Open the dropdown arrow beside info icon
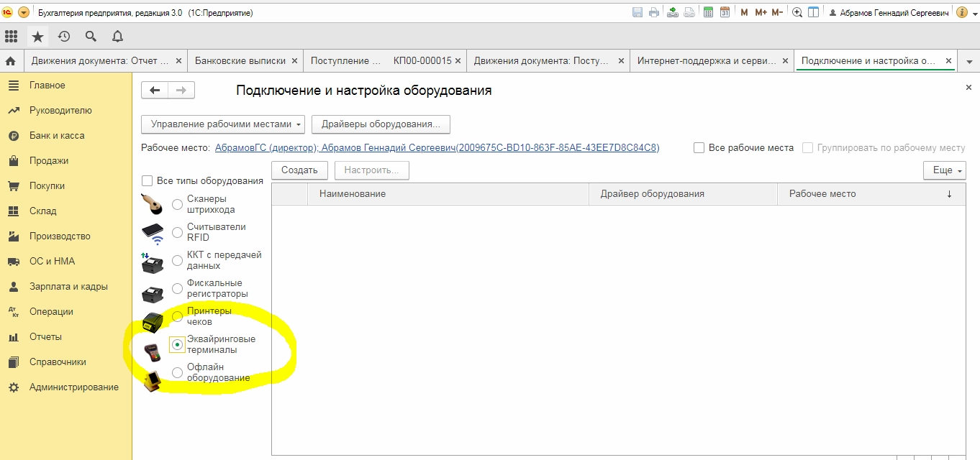980x460 pixels. pyautogui.click(x=974, y=12)
